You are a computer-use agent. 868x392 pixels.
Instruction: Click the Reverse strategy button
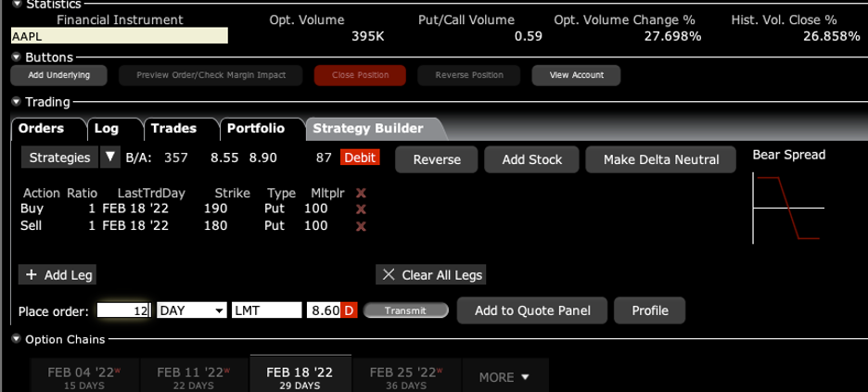437,159
